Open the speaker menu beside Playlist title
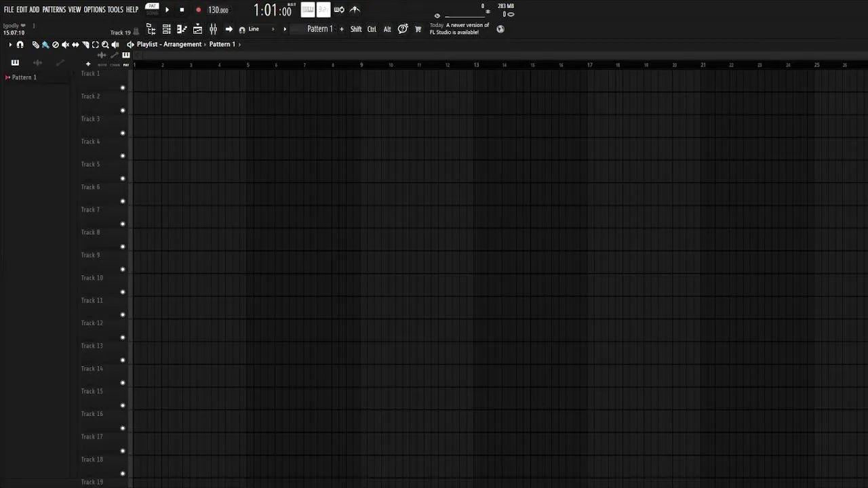Image resolution: width=868 pixels, height=488 pixels. [130, 45]
